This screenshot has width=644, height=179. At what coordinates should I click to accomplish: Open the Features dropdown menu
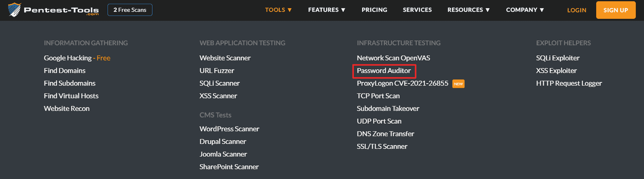click(x=327, y=10)
